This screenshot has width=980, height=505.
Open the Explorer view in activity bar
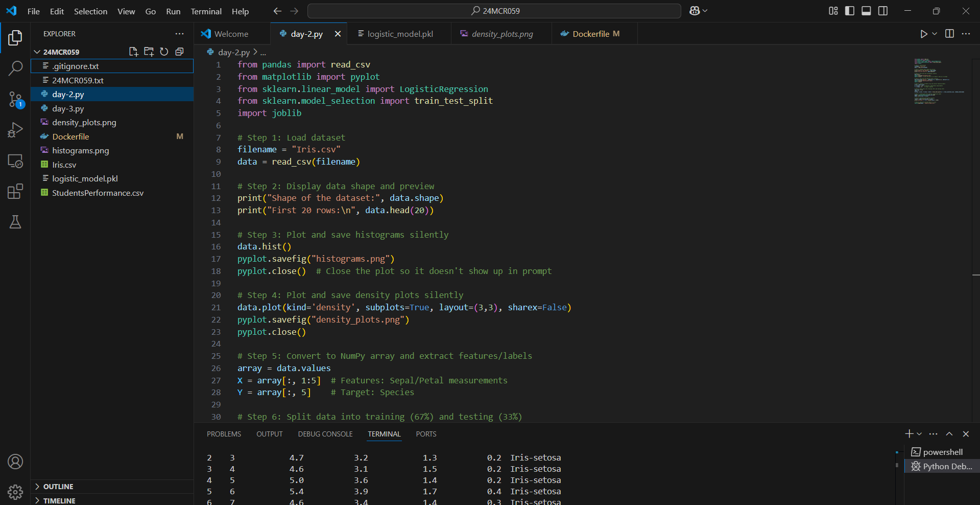[15, 37]
